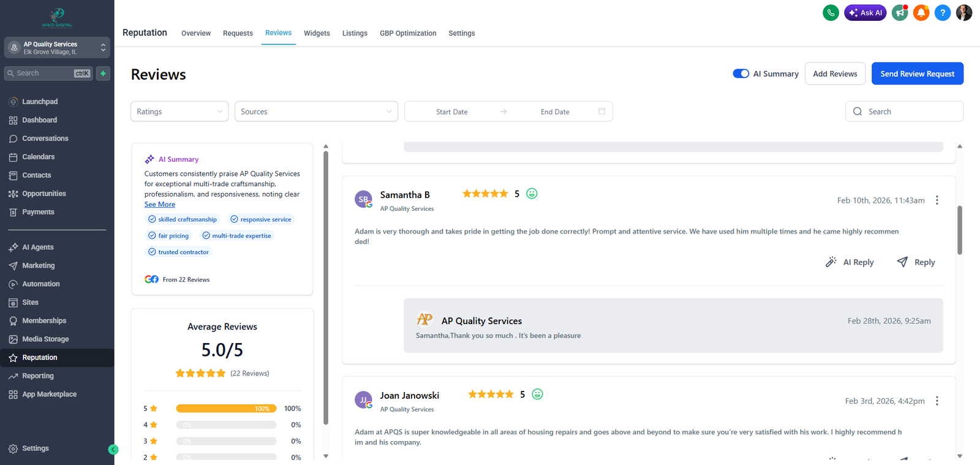Image resolution: width=980 pixels, height=465 pixels.
Task: Click the green phone call icon
Action: coord(831,12)
